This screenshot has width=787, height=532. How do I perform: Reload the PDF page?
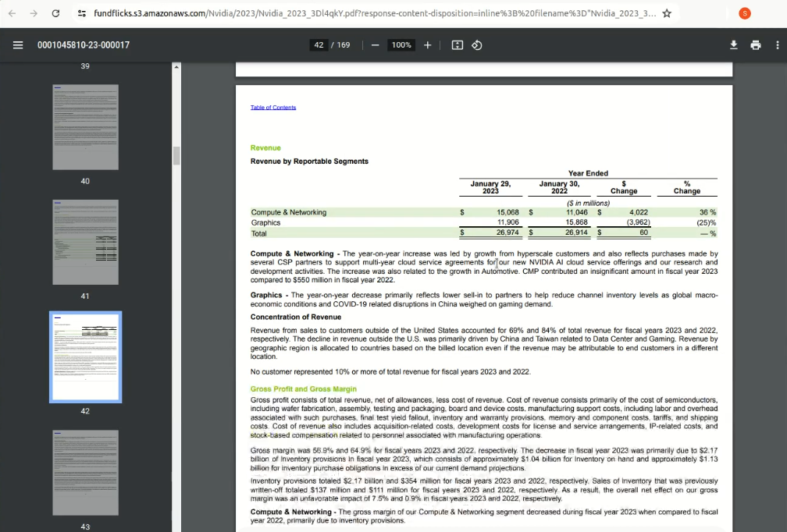coord(55,13)
